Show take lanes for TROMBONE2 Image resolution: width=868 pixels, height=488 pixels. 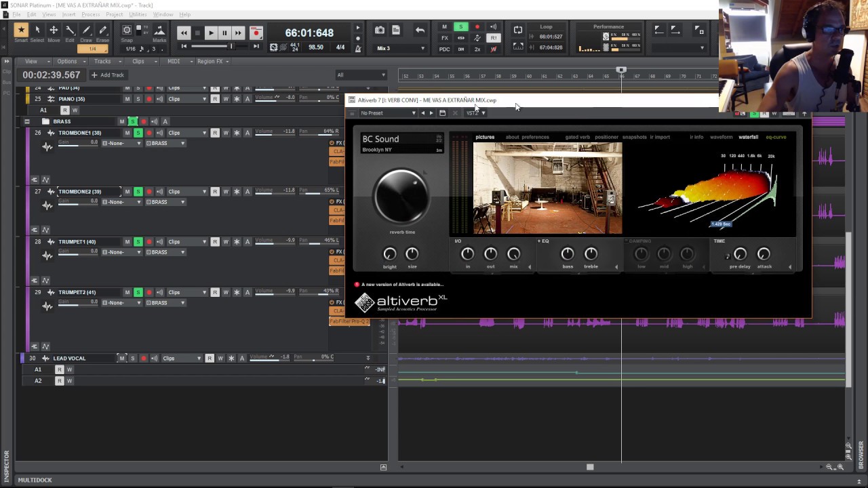[35, 230]
